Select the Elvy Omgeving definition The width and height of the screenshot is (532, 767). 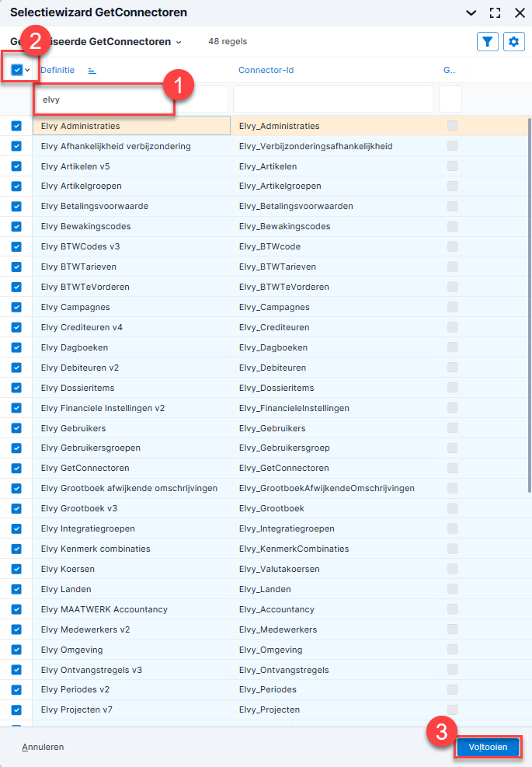[x=72, y=650]
